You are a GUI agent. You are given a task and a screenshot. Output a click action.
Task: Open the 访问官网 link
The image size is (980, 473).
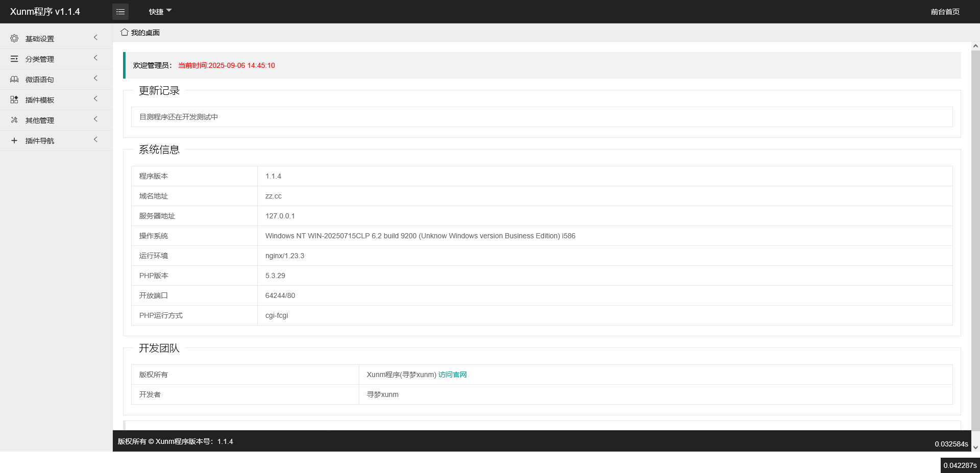tap(452, 375)
